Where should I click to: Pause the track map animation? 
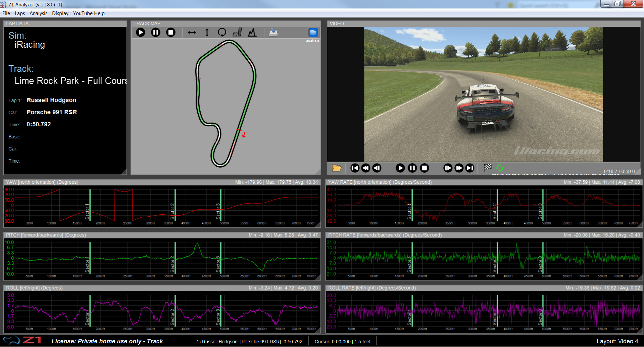(156, 32)
